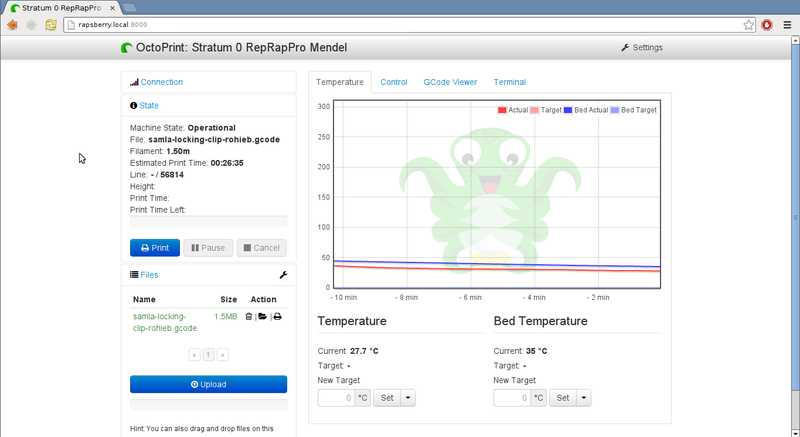Go back with browser back arrow
The image size is (800, 437).
(x=13, y=25)
